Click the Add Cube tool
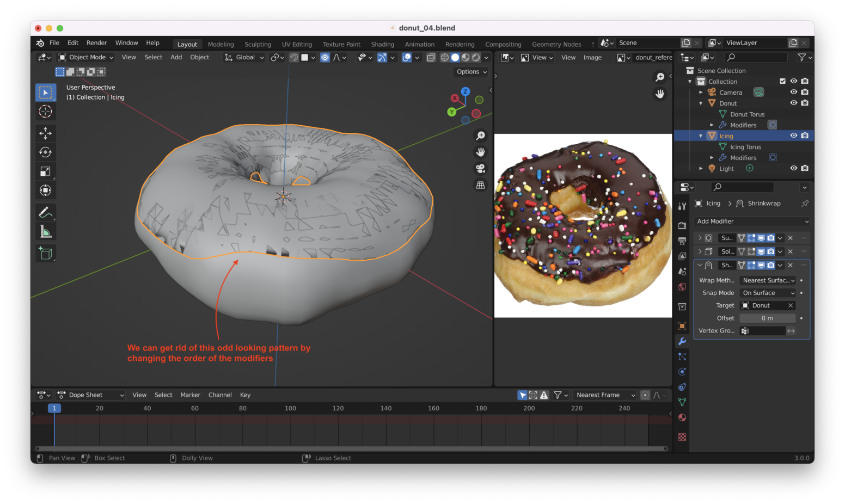 click(x=46, y=253)
